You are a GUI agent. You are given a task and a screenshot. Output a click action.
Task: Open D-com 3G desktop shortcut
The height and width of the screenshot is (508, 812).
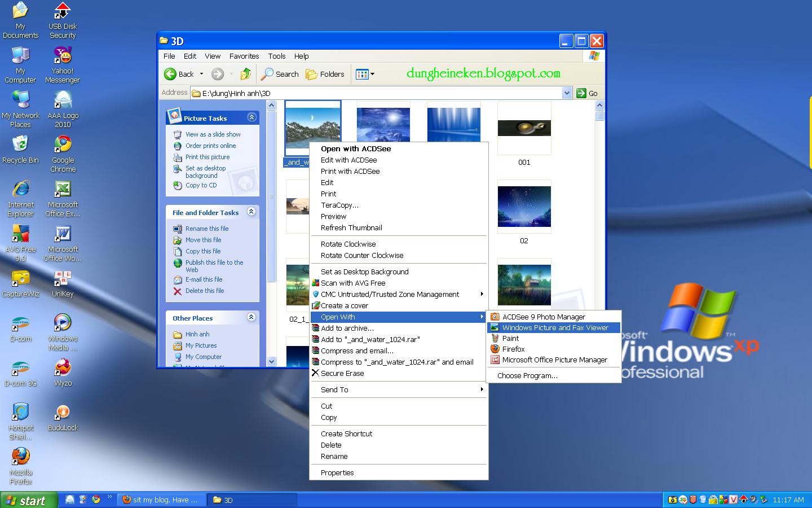click(20, 373)
